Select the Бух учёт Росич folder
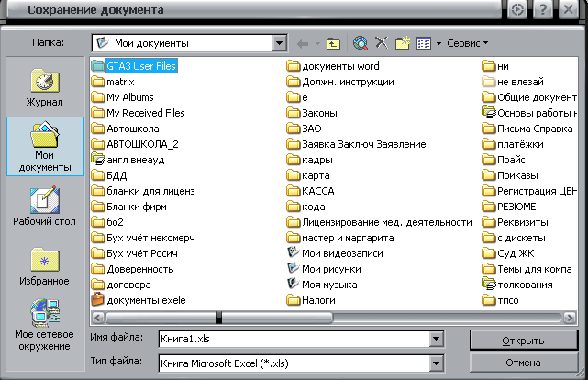Image resolution: width=588 pixels, height=380 pixels. coord(135,253)
